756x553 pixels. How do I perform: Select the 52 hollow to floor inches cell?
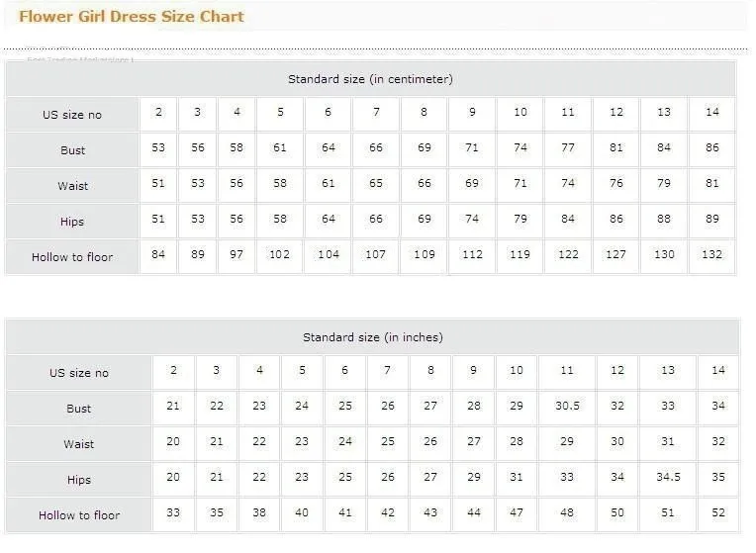(x=718, y=514)
